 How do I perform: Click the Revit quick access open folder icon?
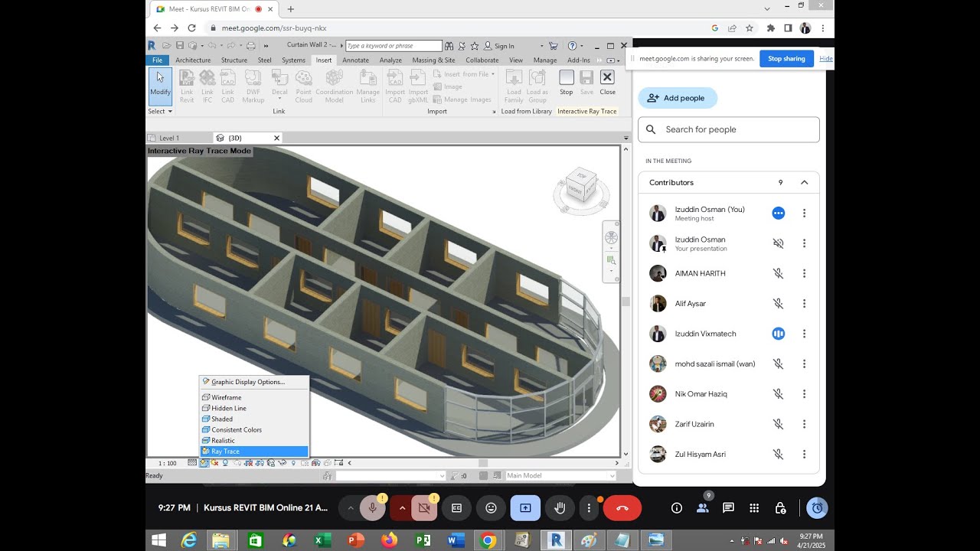[166, 46]
